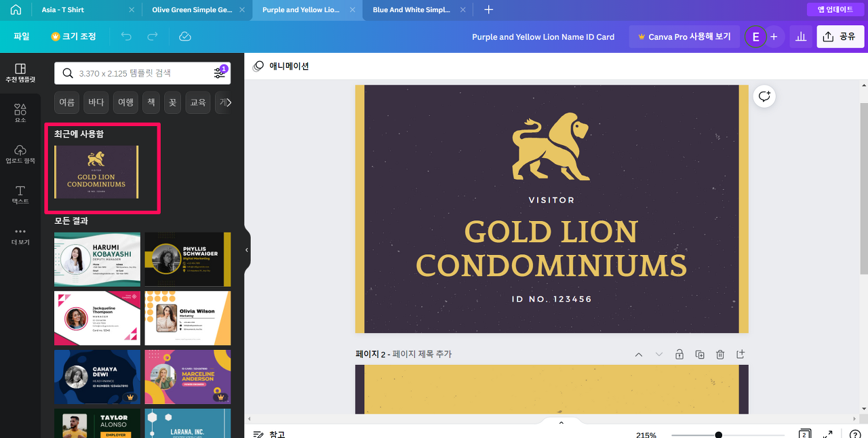
Task: Close the Olive Green Simple tab
Action: pos(241,10)
